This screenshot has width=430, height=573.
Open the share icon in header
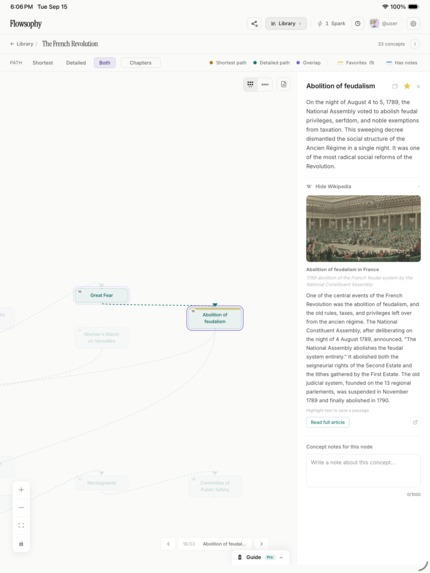pos(254,24)
